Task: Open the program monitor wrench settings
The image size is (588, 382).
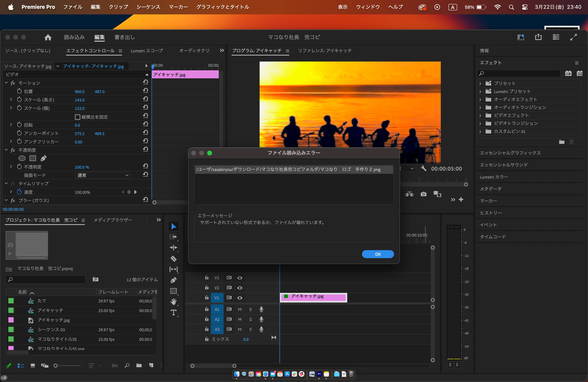Action: tap(423, 169)
